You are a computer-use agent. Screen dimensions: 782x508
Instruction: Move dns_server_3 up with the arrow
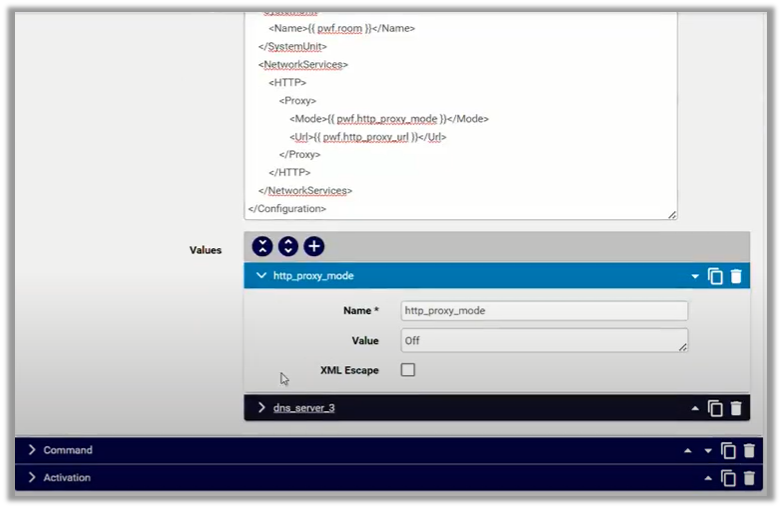(695, 408)
